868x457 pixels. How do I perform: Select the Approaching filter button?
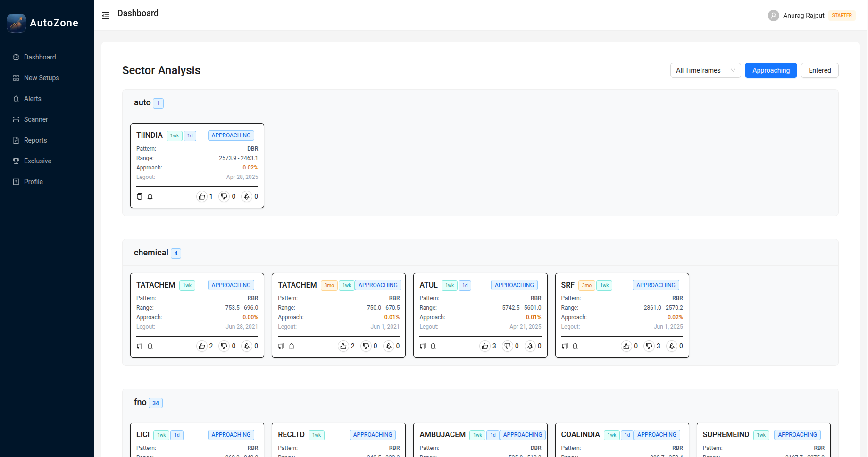771,70
